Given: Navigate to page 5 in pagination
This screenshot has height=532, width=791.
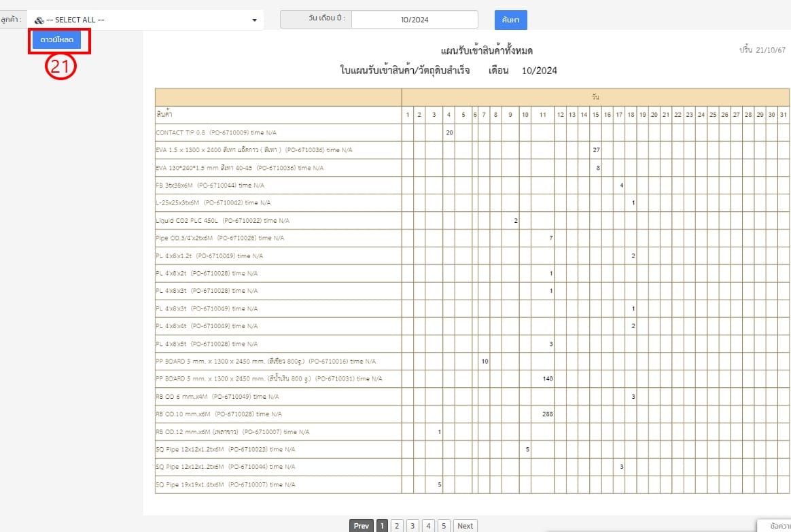Looking at the screenshot, I should (443, 525).
